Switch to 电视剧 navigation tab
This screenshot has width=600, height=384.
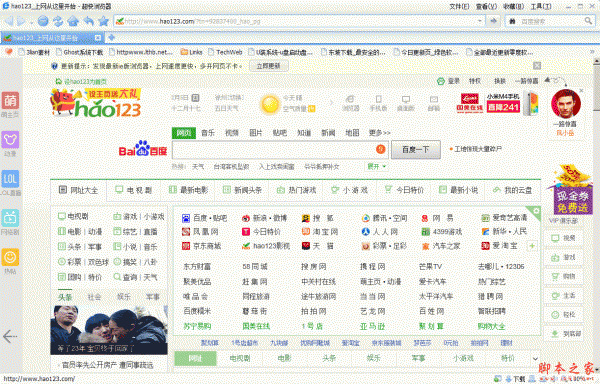click(x=134, y=190)
